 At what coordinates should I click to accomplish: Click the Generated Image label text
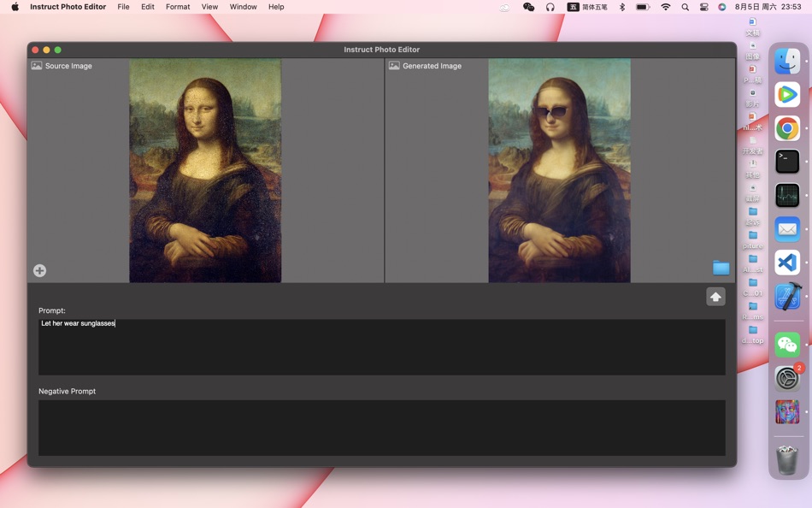(x=432, y=66)
